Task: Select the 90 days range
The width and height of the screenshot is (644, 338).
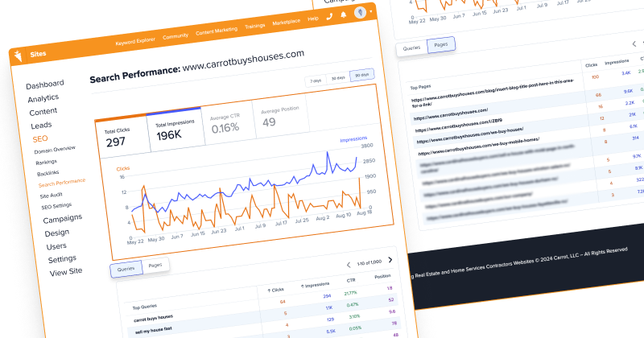Action: [x=361, y=75]
